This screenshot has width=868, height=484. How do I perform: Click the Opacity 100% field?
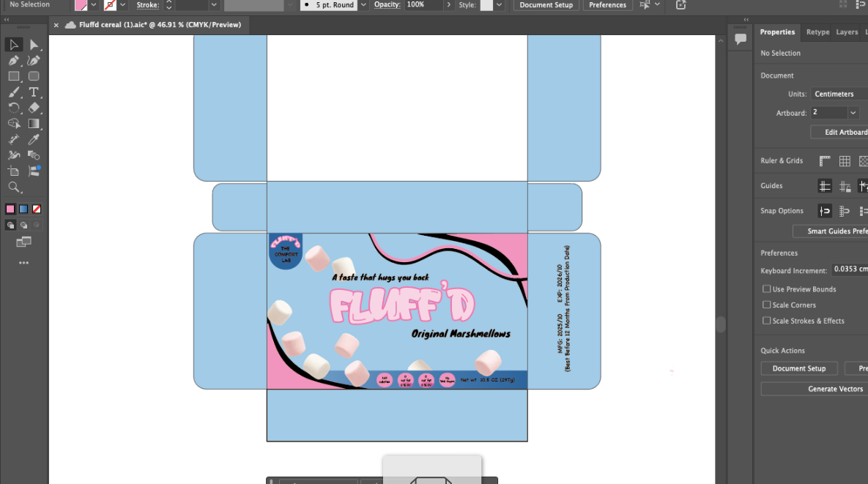[423, 5]
